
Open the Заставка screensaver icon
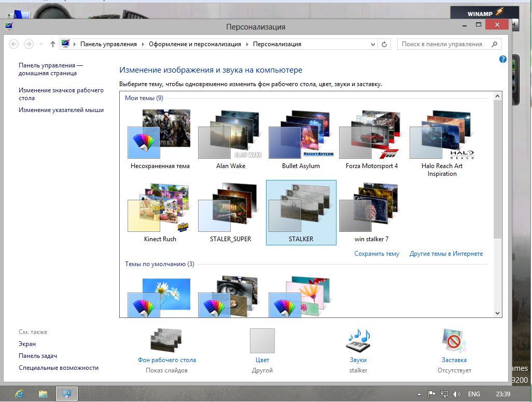coord(454,341)
